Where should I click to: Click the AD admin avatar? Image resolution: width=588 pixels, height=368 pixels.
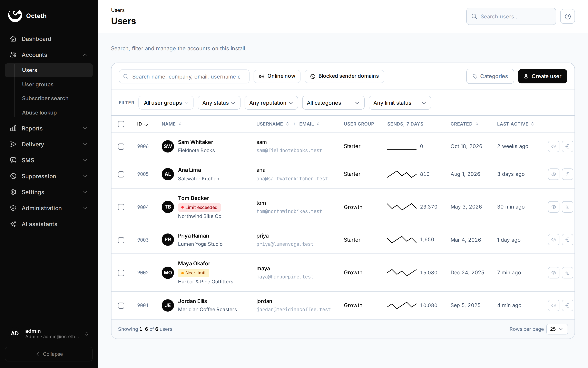15,333
